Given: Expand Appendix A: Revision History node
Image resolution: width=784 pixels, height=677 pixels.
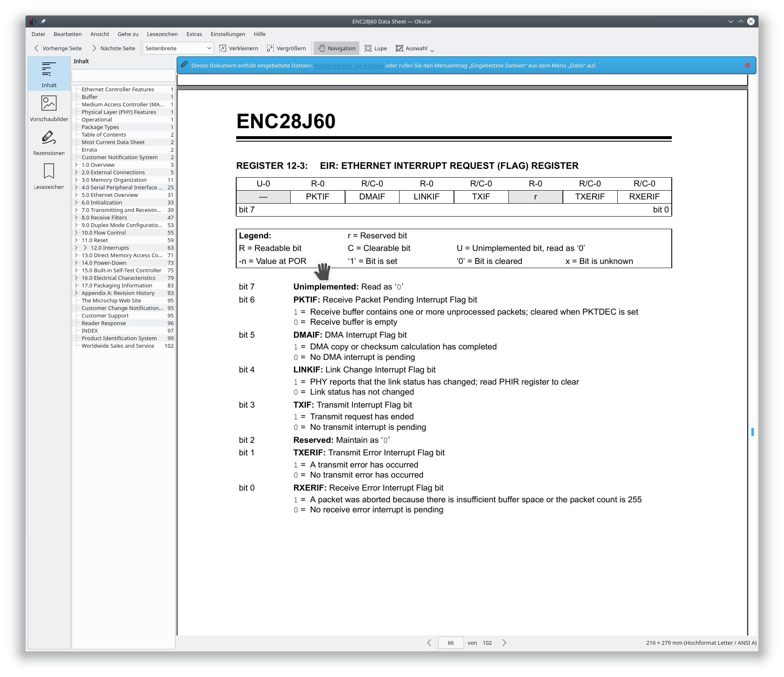Looking at the screenshot, I should pyautogui.click(x=76, y=293).
